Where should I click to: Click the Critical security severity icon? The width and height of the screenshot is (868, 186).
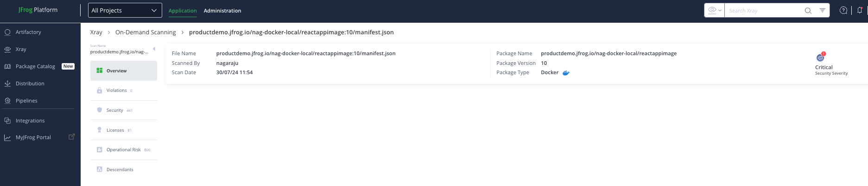821,57
